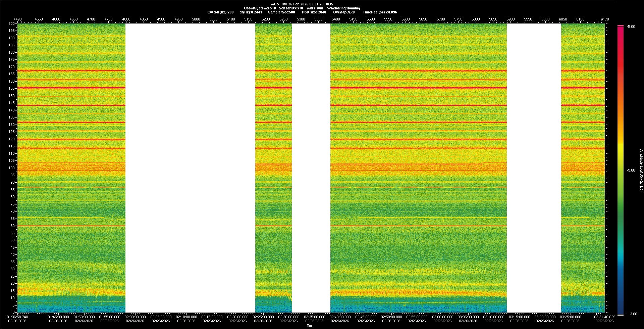Click the 100 Hz frequency axis label
Screen dimensions: 644x329
12,168
